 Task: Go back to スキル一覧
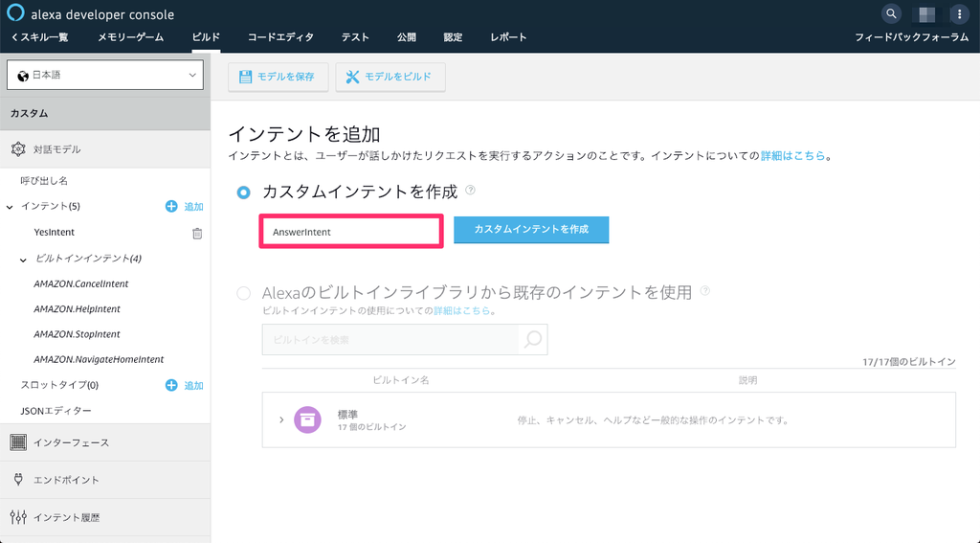(40, 37)
